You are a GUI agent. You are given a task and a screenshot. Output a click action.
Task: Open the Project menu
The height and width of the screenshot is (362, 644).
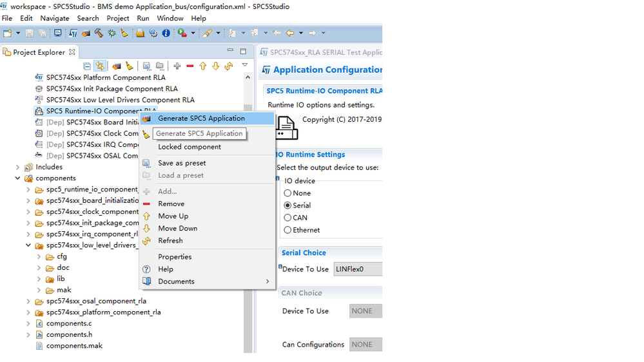pyautogui.click(x=118, y=19)
